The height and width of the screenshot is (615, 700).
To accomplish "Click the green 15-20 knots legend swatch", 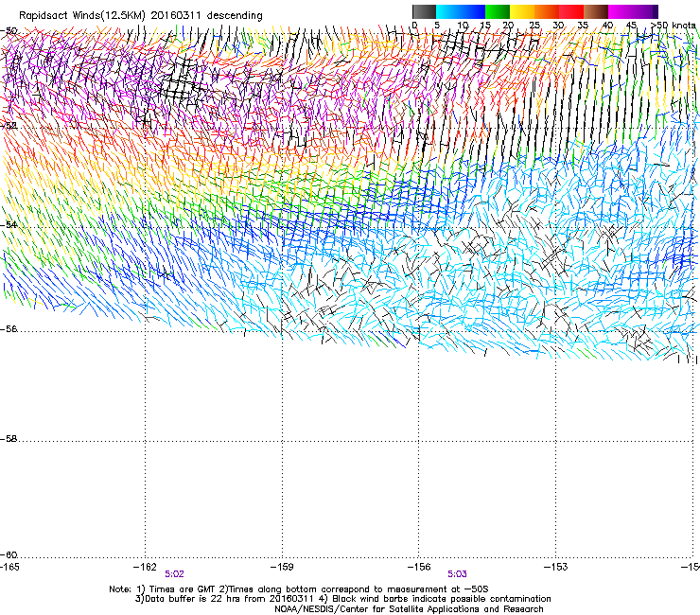I will click(498, 11).
